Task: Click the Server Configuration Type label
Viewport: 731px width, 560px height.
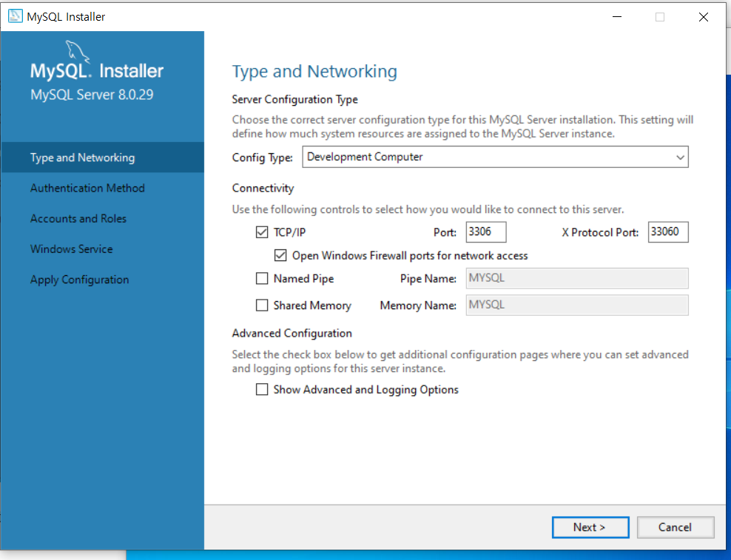Action: (295, 99)
